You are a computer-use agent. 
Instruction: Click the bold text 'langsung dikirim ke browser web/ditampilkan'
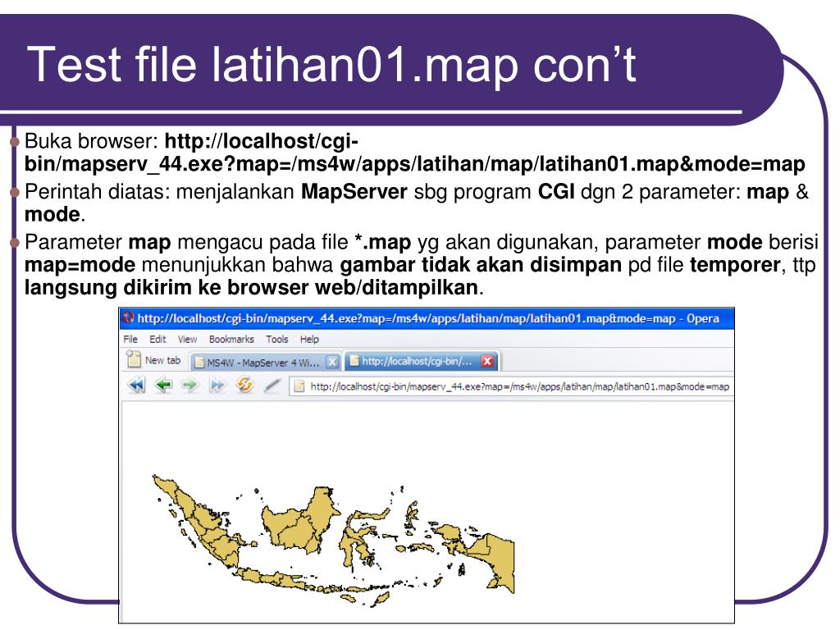click(251, 288)
